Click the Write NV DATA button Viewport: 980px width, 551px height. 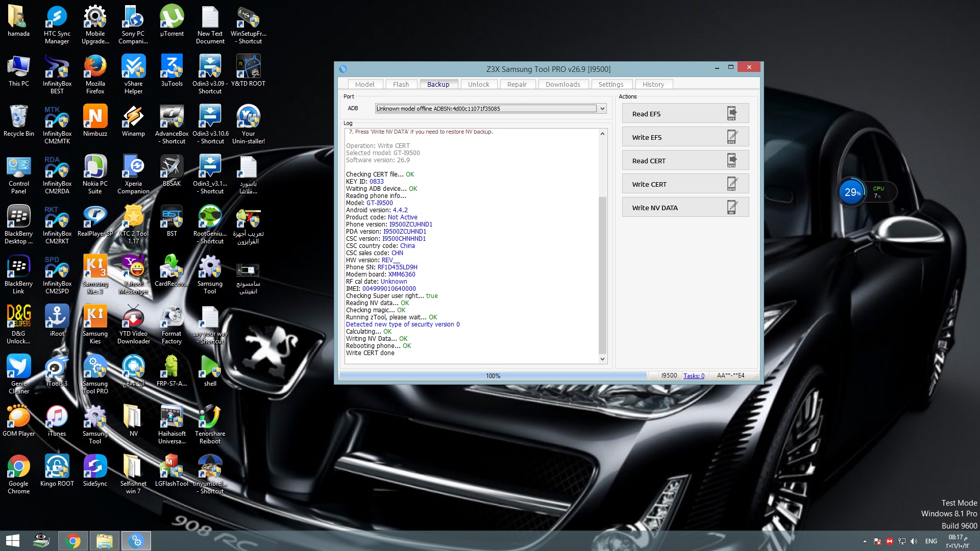(685, 207)
